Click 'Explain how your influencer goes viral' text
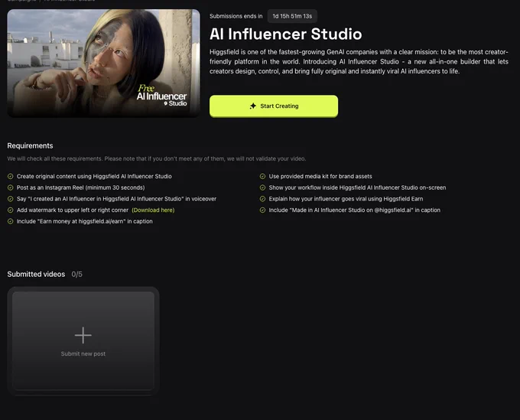Image resolution: width=520 pixels, height=420 pixels. point(346,199)
